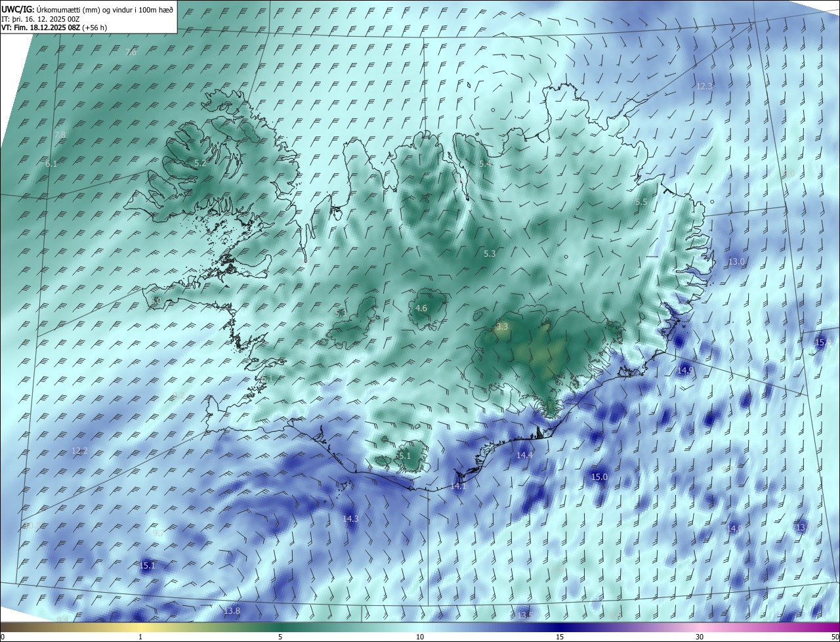Viewport: 840px width, 642px height.
Task: Click the colour scale tick label 15
Action: pos(560,637)
